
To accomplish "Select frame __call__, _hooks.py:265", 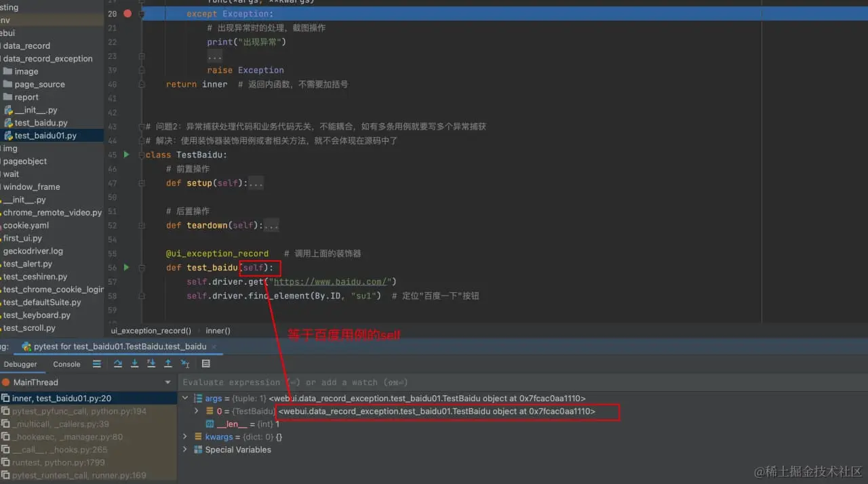I will (88, 450).
